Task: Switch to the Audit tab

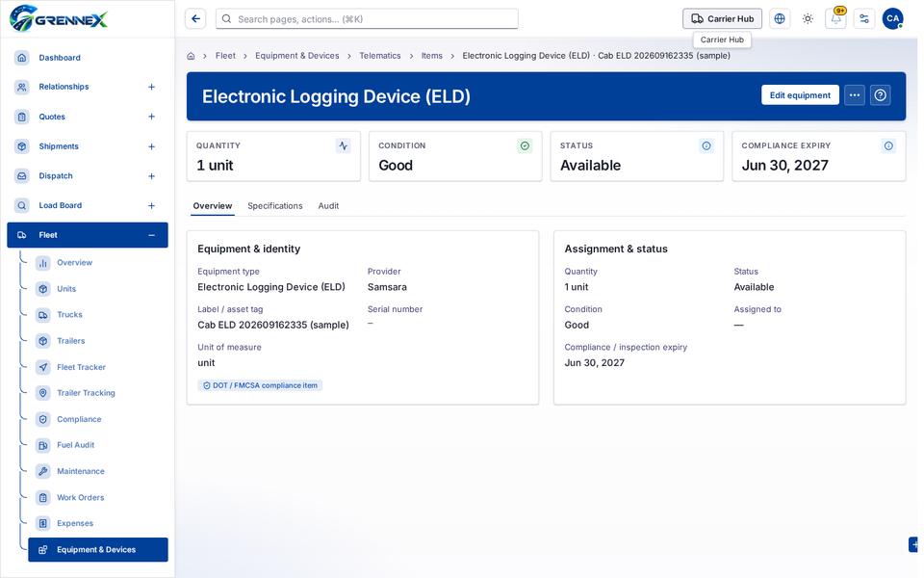Action: click(x=328, y=206)
